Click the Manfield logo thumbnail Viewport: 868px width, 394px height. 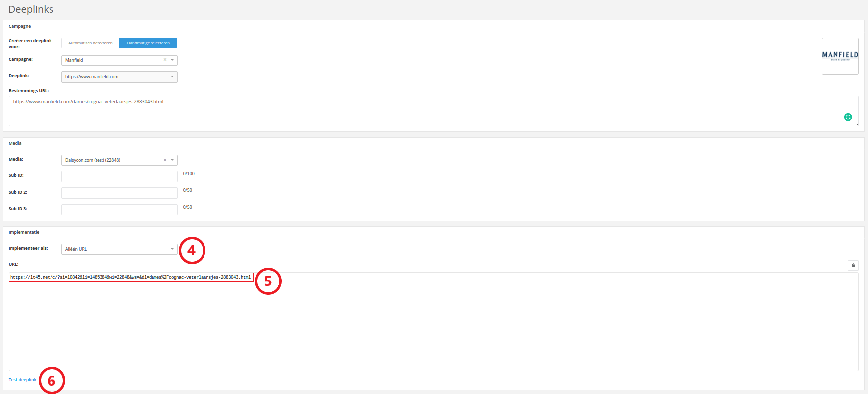[x=840, y=56]
